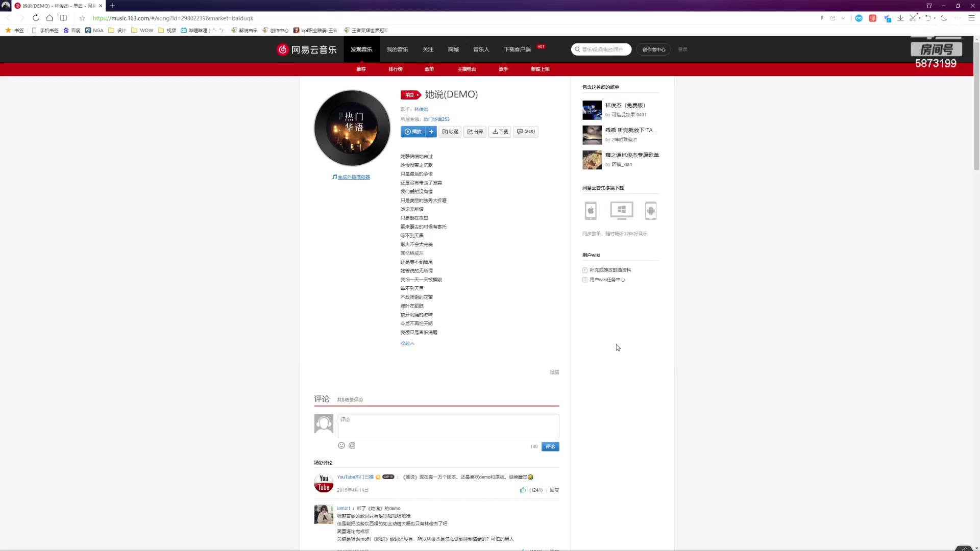Open comments via the (845) bubble icon
This screenshot has width=980, height=551.
tap(526, 132)
